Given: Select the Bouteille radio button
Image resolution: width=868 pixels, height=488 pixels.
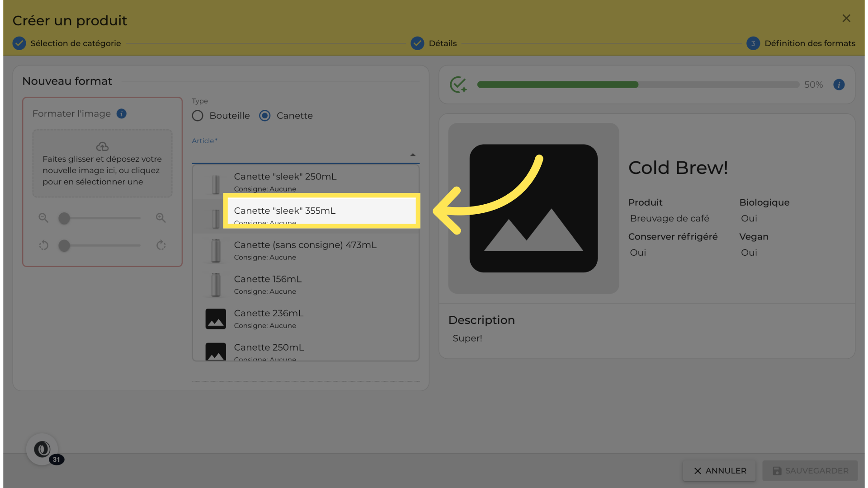Looking at the screenshot, I should (198, 116).
